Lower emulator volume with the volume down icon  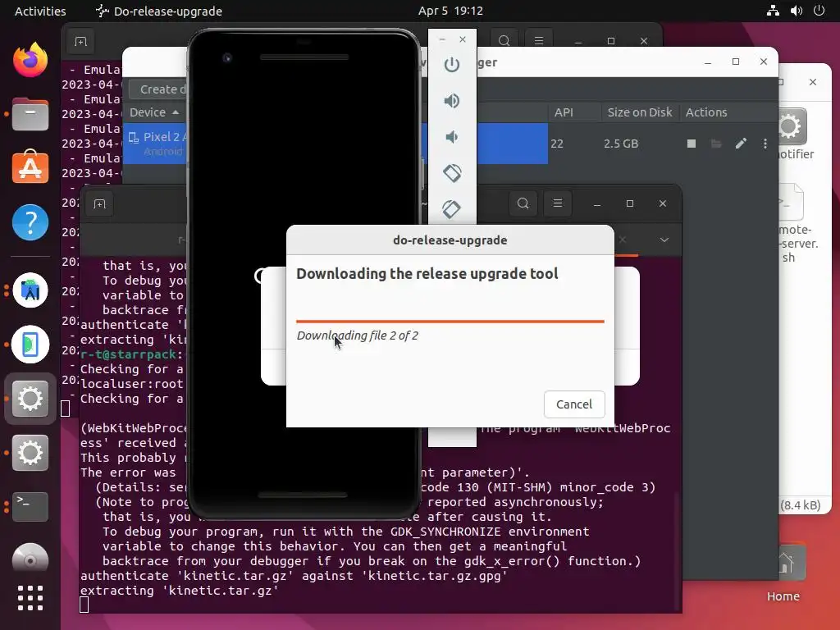point(452,137)
